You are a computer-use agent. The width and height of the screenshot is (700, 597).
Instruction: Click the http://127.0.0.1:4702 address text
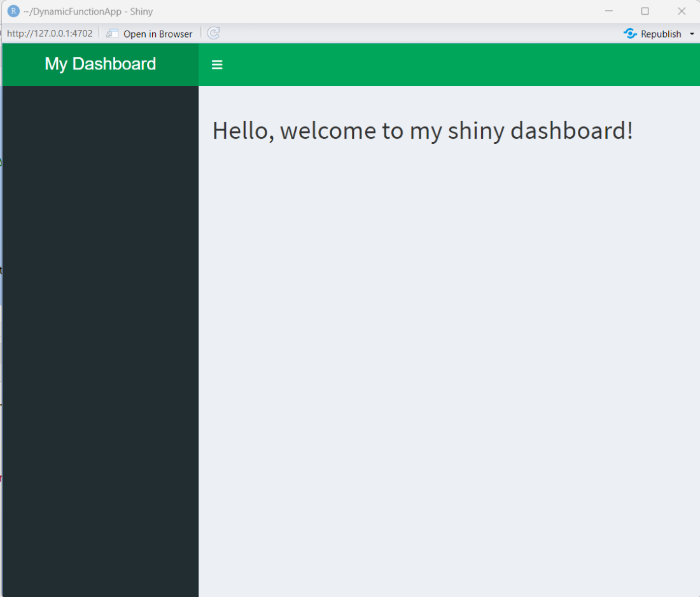[50, 34]
